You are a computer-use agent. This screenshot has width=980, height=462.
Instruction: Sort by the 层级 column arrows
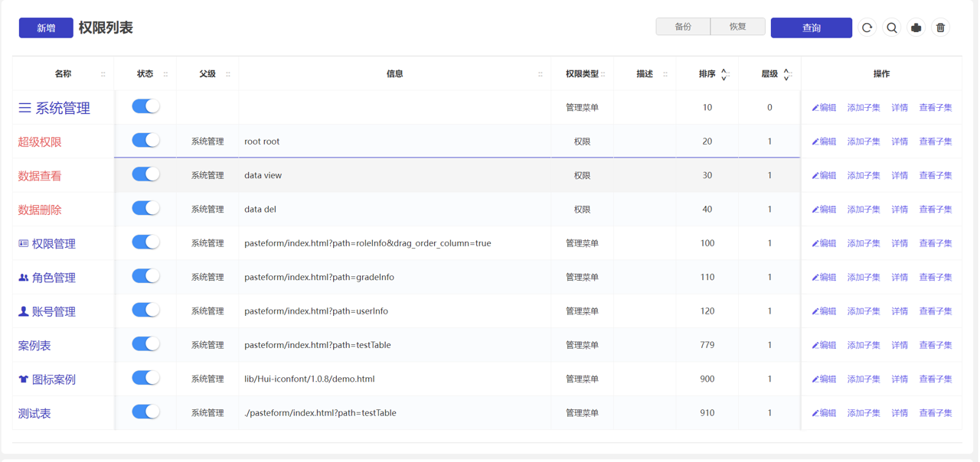click(786, 74)
